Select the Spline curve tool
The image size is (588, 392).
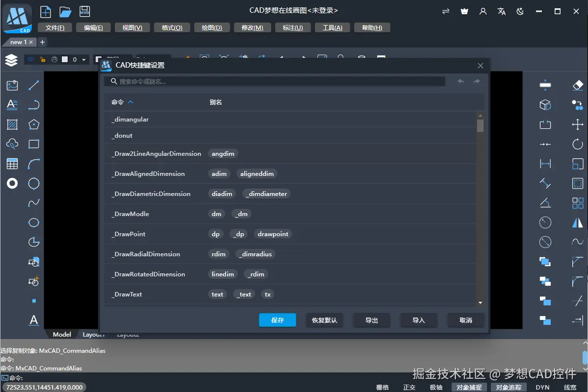click(34, 203)
